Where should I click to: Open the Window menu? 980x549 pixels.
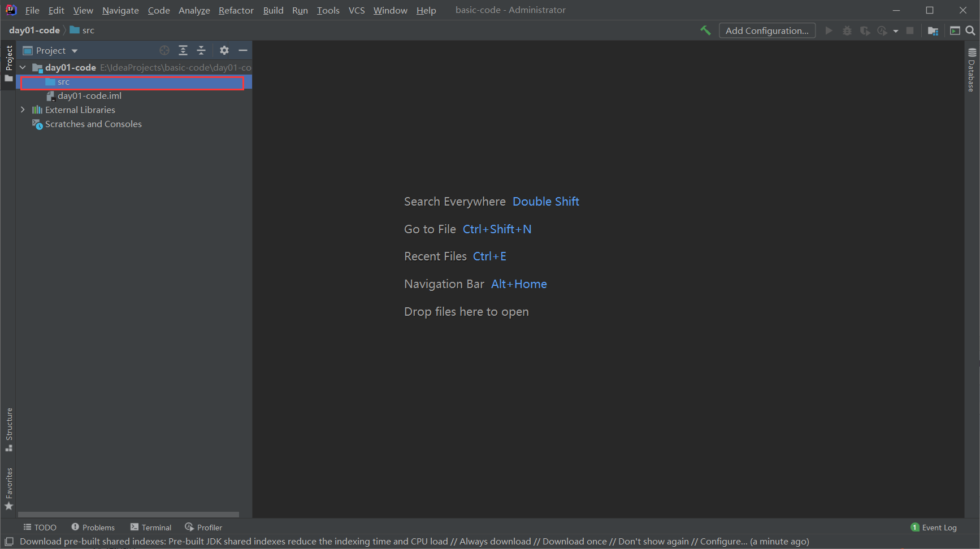391,10
